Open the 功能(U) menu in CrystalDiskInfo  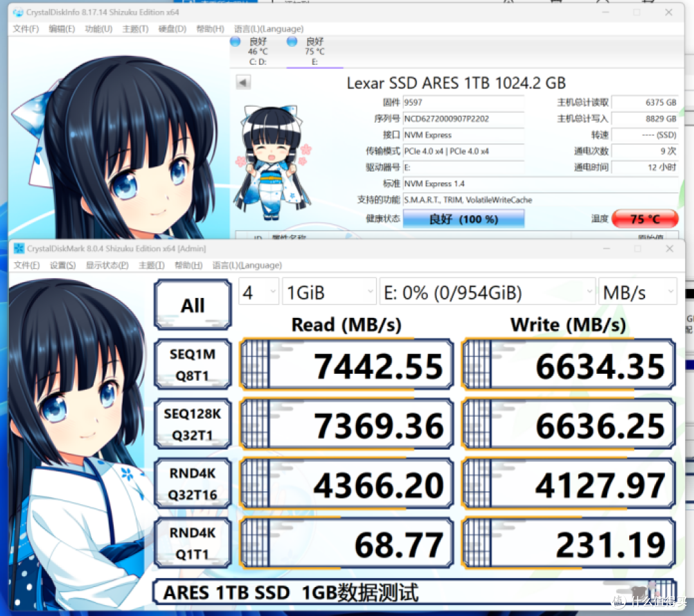[x=98, y=29]
